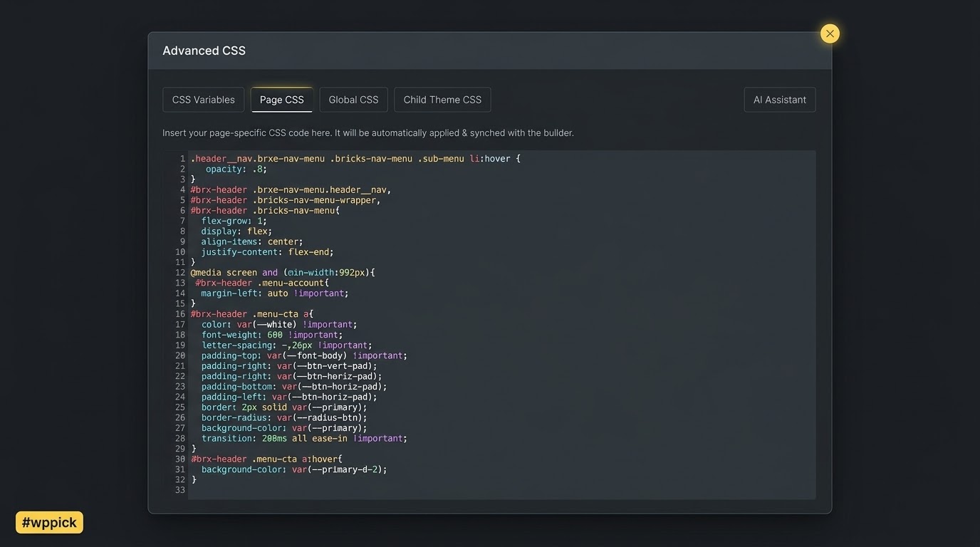The height and width of the screenshot is (547, 980).
Task: Click line number 33 in the gutter
Action: click(179, 490)
